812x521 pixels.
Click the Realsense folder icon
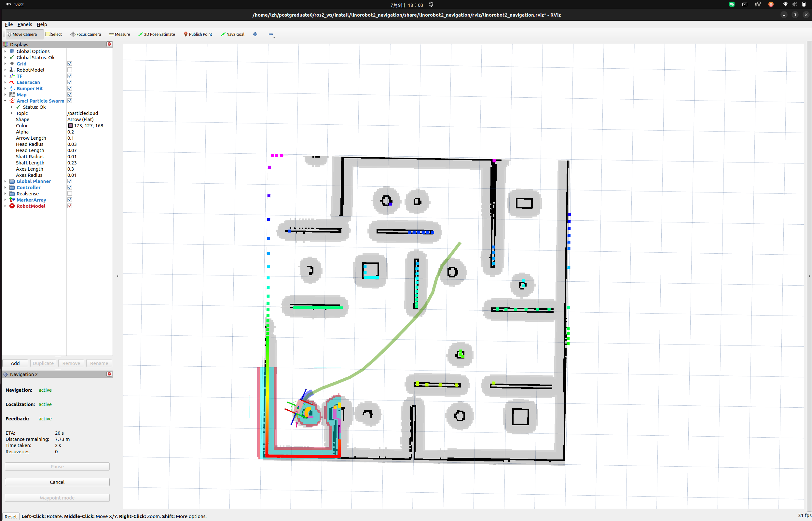point(12,193)
